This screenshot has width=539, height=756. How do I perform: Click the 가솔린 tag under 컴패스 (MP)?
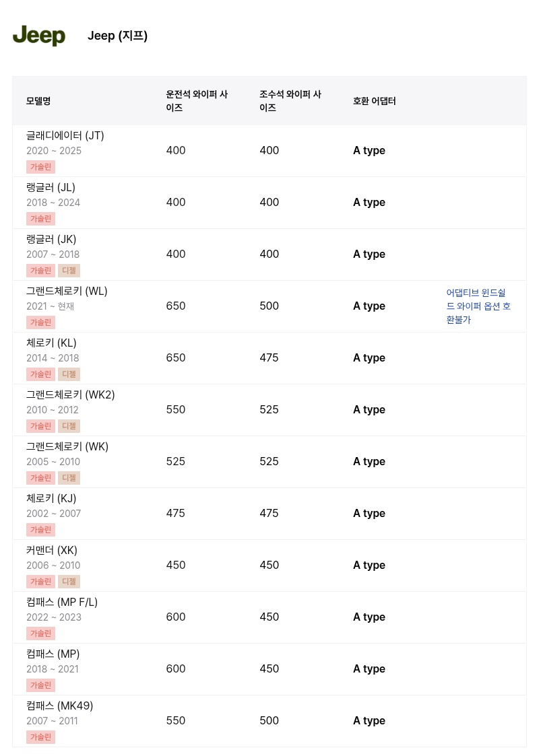[40, 685]
